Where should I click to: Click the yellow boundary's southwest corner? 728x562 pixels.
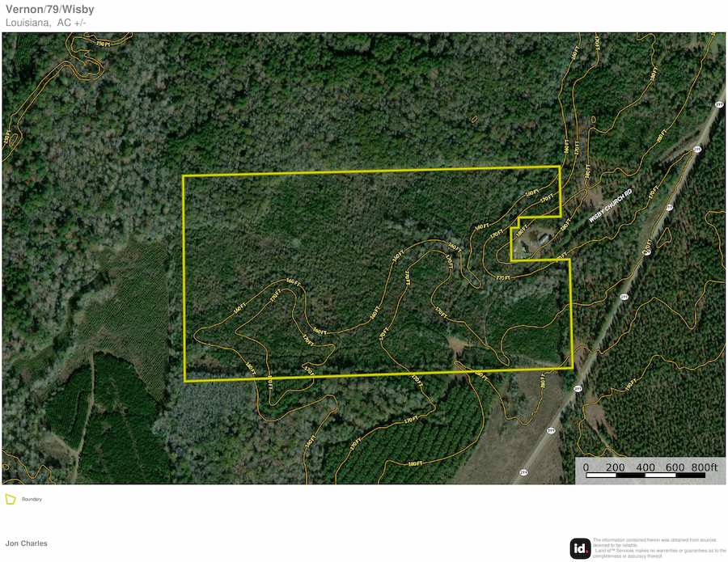(x=184, y=381)
